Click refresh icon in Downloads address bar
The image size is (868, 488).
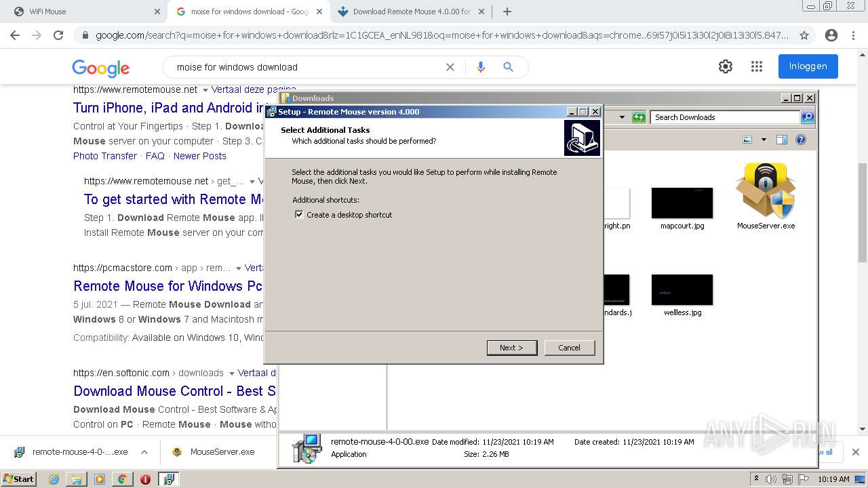coord(639,117)
